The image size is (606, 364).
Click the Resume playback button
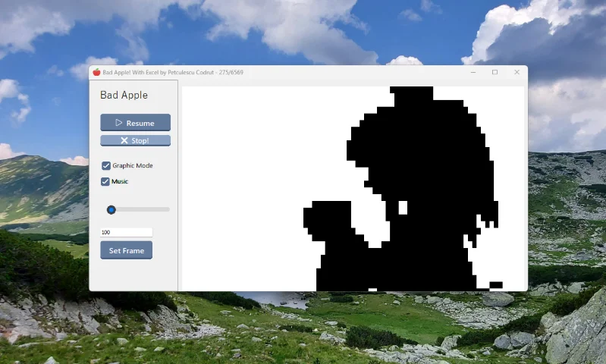pyautogui.click(x=135, y=123)
